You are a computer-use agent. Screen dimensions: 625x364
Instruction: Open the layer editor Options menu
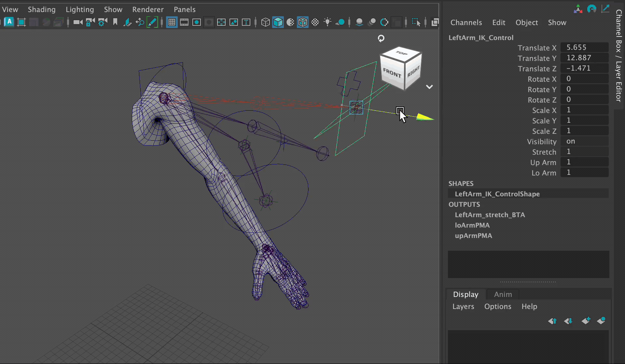point(498,306)
